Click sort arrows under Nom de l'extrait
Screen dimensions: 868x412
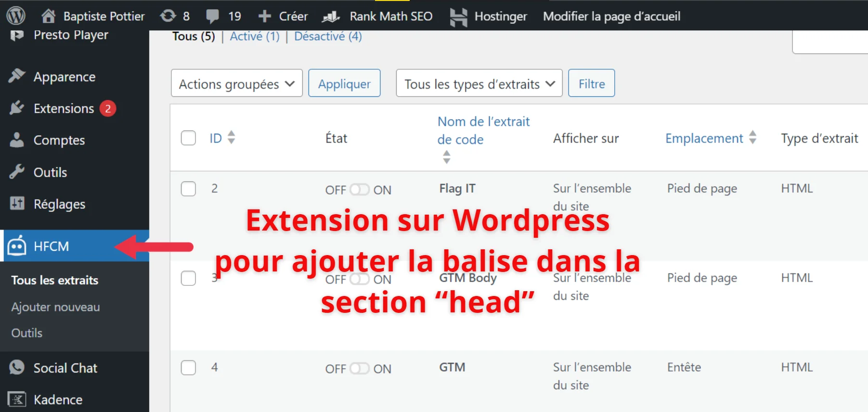click(447, 157)
